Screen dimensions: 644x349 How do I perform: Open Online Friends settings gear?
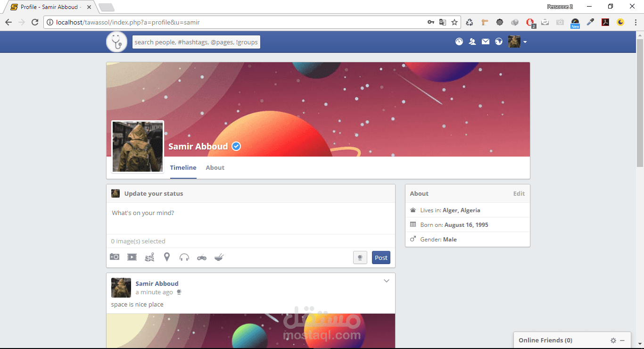[x=613, y=340]
